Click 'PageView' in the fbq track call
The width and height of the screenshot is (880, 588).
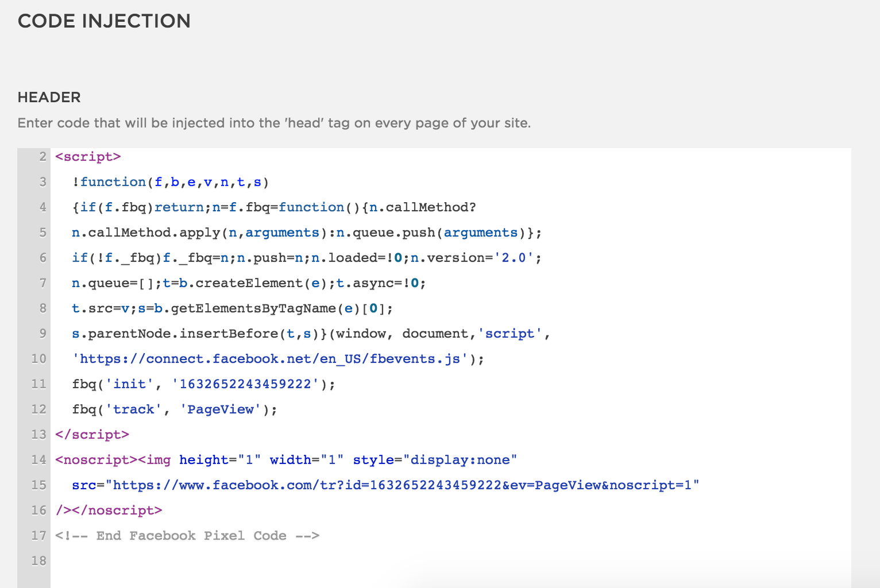(x=221, y=409)
